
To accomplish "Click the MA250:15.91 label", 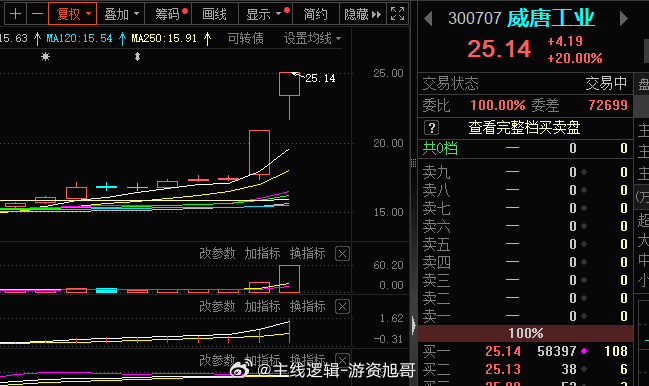I will coord(164,38).
